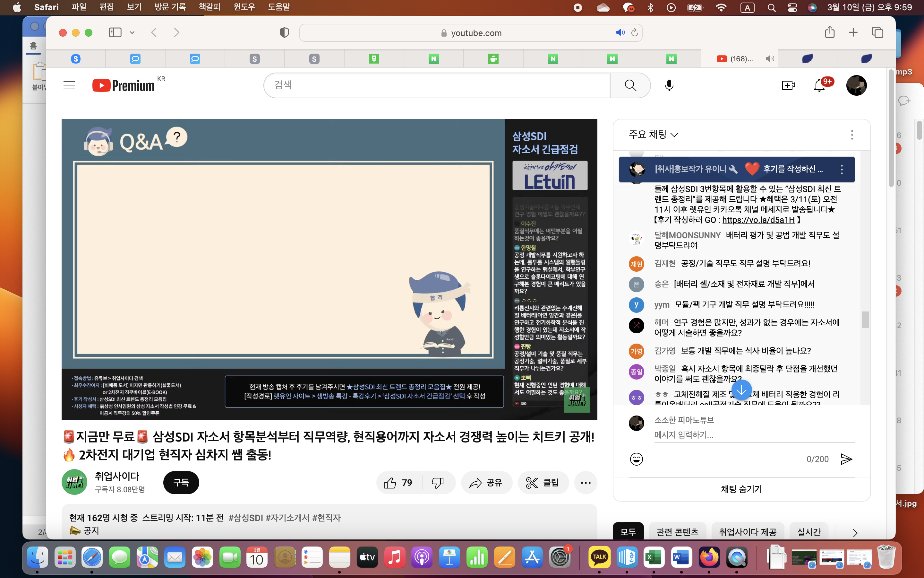This screenshot has height=578, width=924.
Task: Click #자기소개서 hashtag link
Action: click(287, 518)
